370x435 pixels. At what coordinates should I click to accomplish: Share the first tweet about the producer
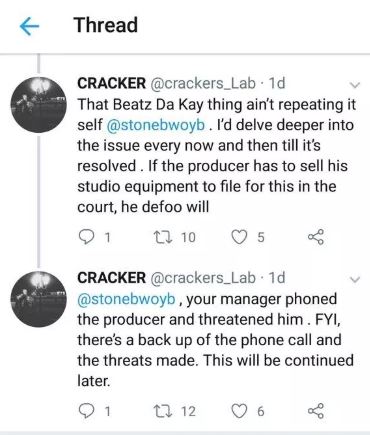tap(315, 237)
